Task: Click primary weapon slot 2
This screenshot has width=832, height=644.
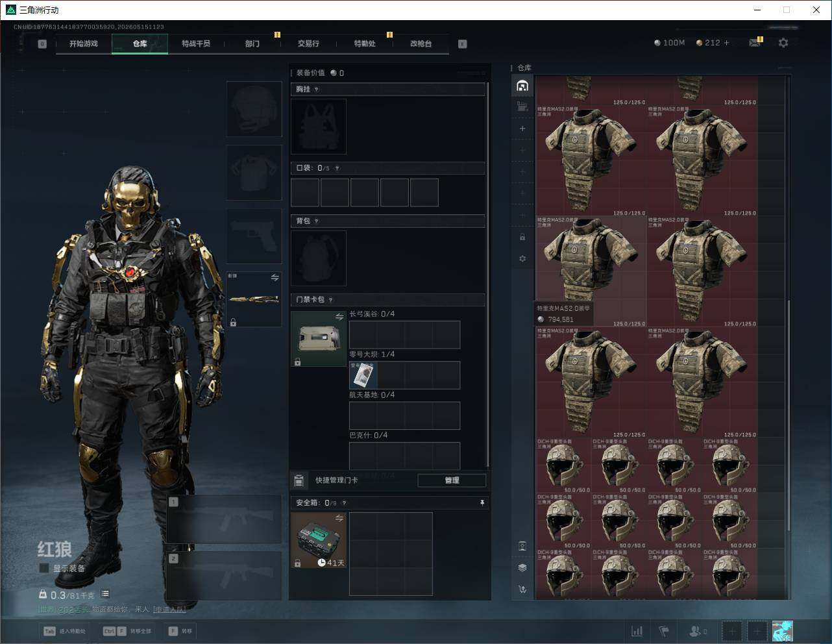Action: click(224, 576)
